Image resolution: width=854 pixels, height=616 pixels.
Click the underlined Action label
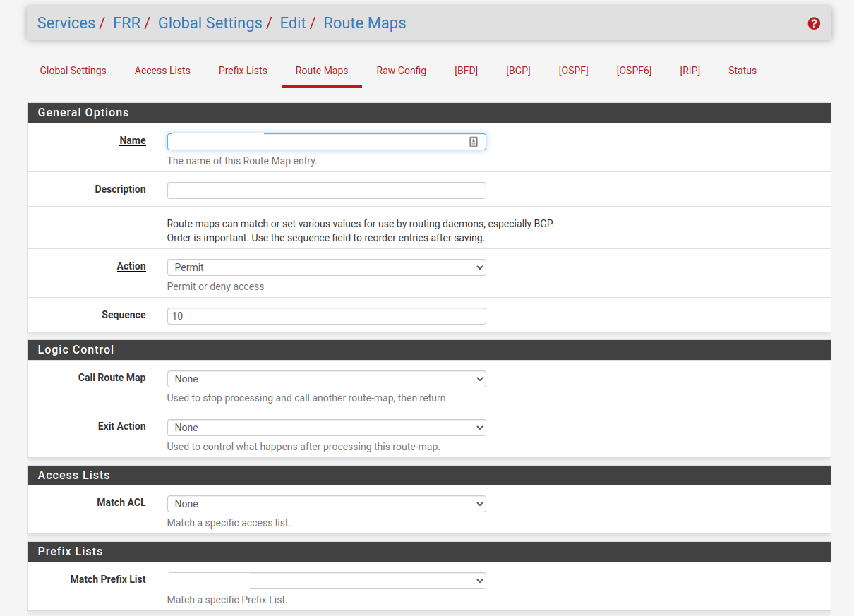click(131, 266)
